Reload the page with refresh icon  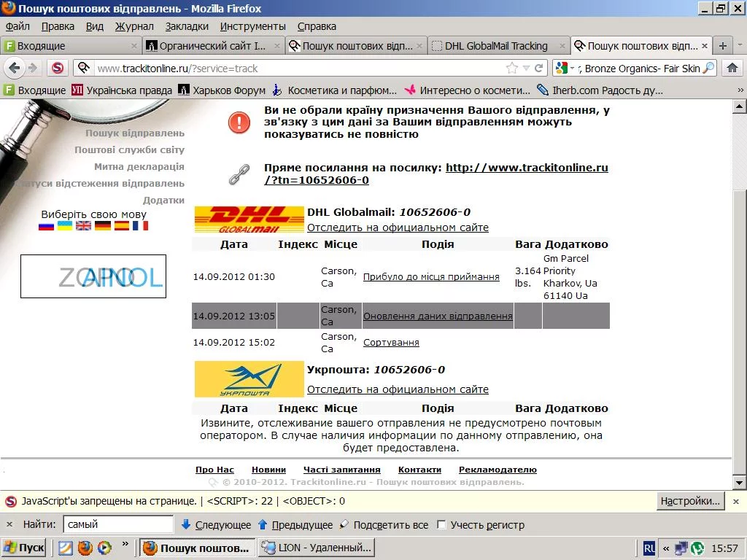[539, 68]
